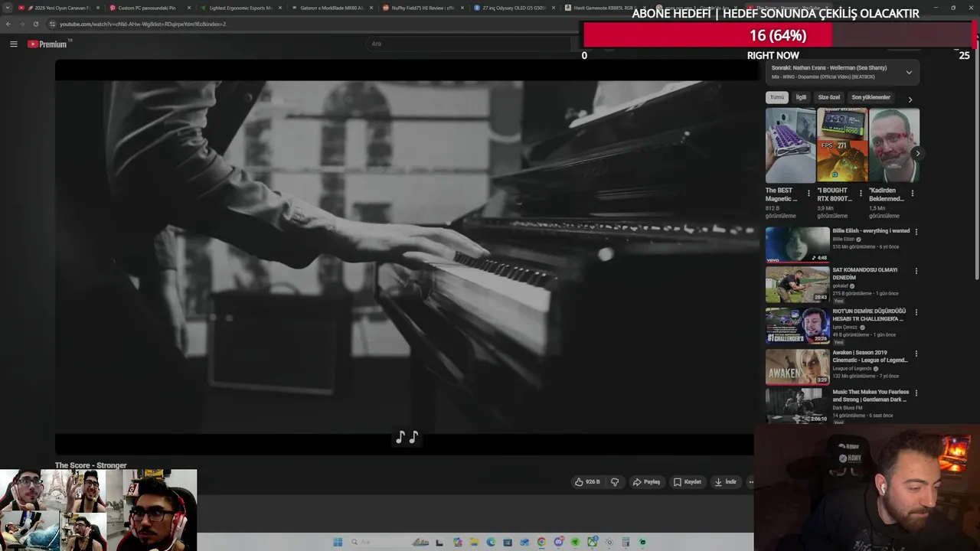Image resolution: width=980 pixels, height=551 pixels.
Task: Open Discord from the taskbar
Action: pyautogui.click(x=559, y=543)
